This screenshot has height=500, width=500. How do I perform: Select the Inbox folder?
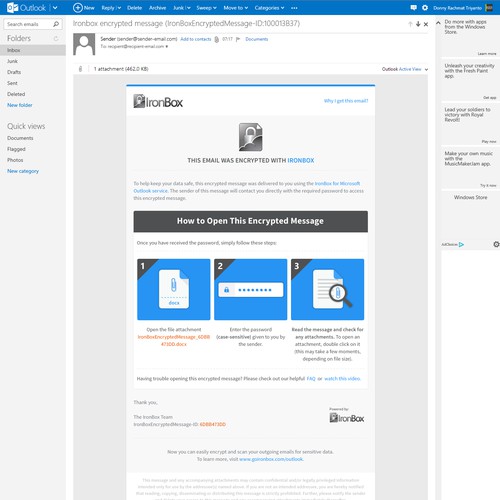pos(33,50)
